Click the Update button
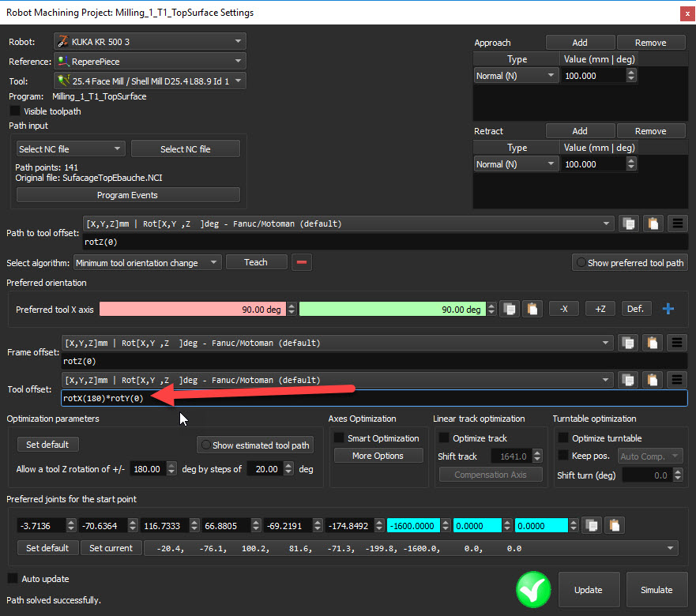The image size is (696, 616). pyautogui.click(x=589, y=590)
